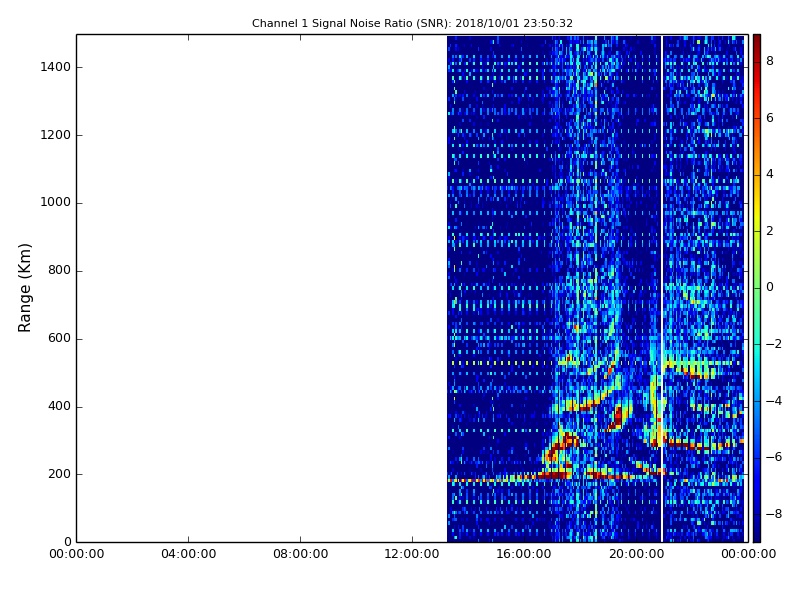This screenshot has width=800, height=600.
Task: Click the 600 range tick label
Action: 59,338
